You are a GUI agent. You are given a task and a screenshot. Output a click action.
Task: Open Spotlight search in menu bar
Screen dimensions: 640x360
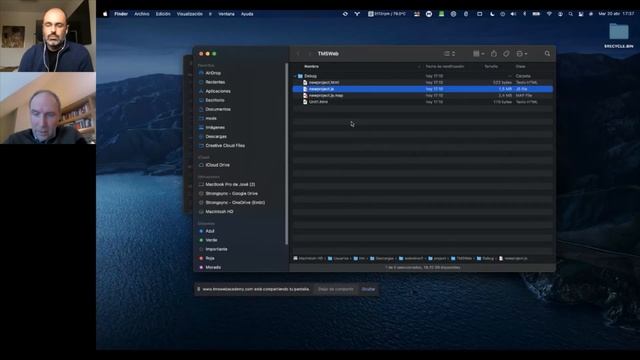point(570,14)
